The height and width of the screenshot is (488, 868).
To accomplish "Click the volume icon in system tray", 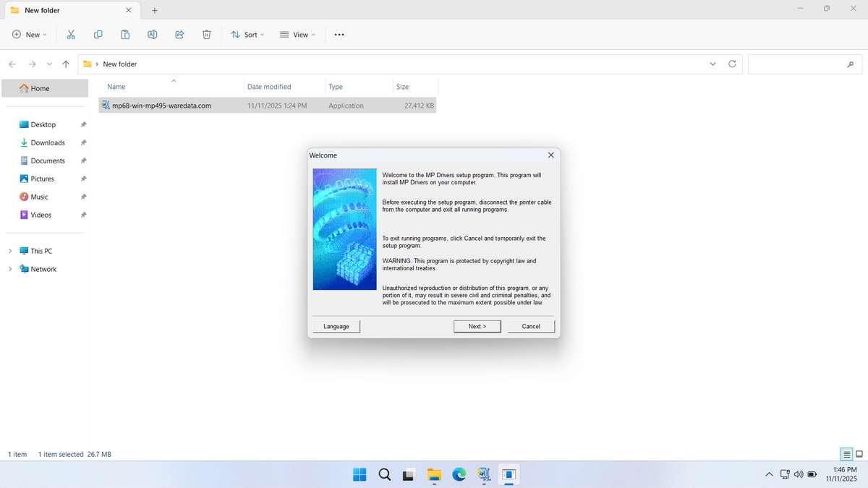I will tap(799, 475).
